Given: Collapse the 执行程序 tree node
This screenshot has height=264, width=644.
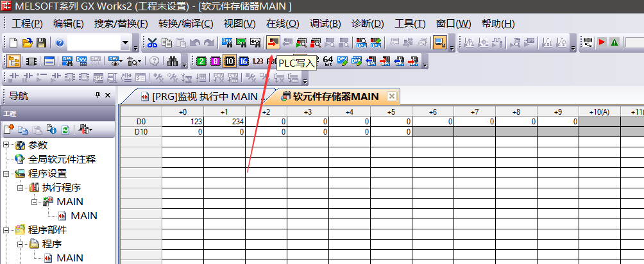Looking at the screenshot, I should (20, 188).
